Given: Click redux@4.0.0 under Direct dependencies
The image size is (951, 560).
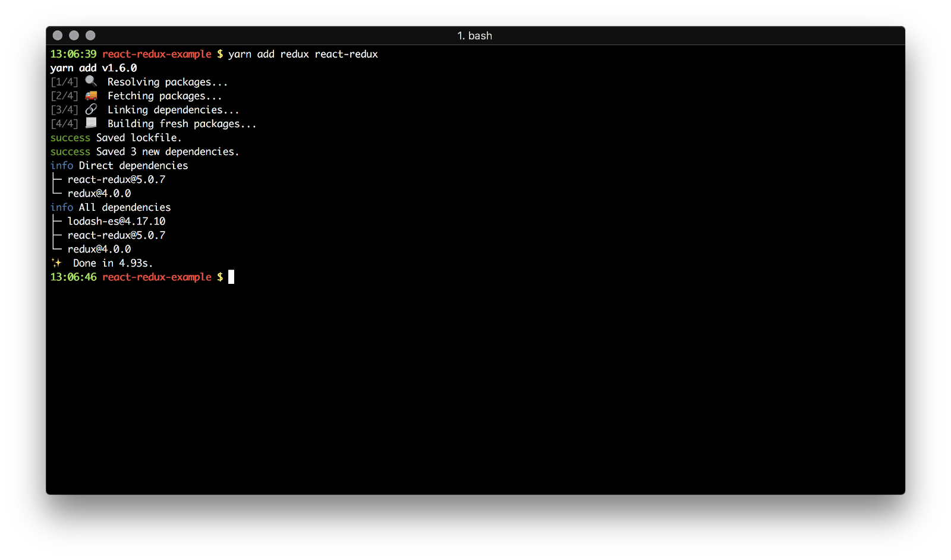Looking at the screenshot, I should click(x=99, y=194).
